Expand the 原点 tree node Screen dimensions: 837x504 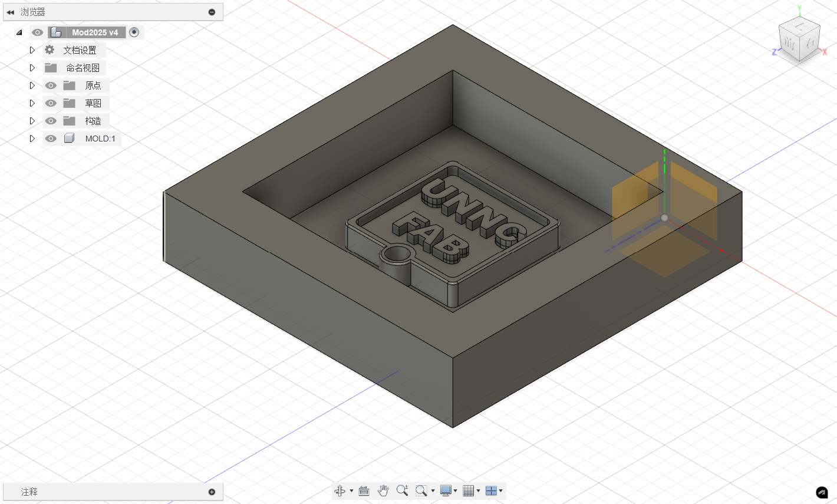(x=32, y=85)
